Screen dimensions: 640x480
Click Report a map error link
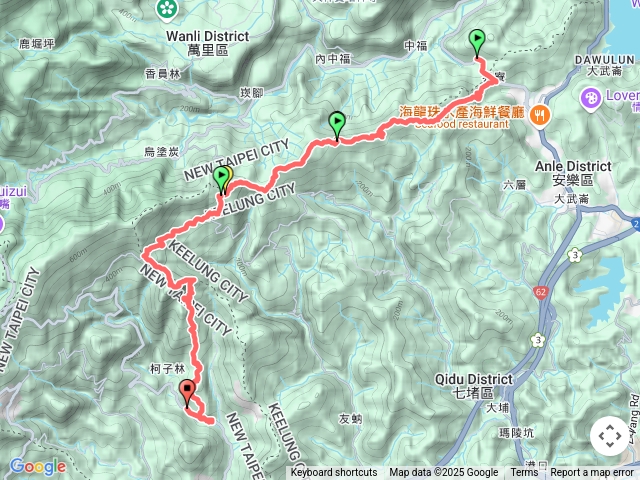591,473
